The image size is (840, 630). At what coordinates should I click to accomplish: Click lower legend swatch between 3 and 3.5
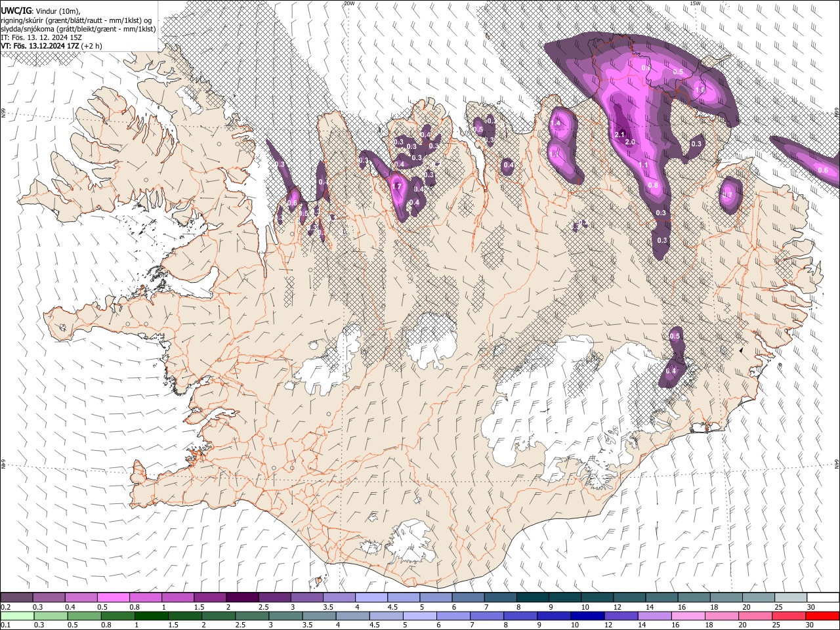pyautogui.click(x=286, y=616)
